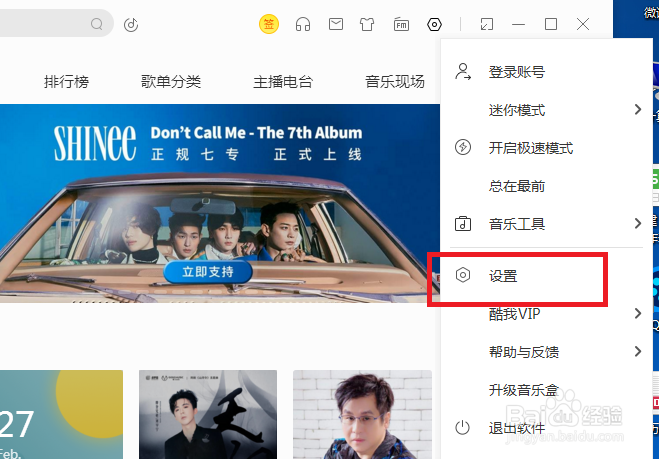Switch to the 主播电台 tab

(283, 82)
